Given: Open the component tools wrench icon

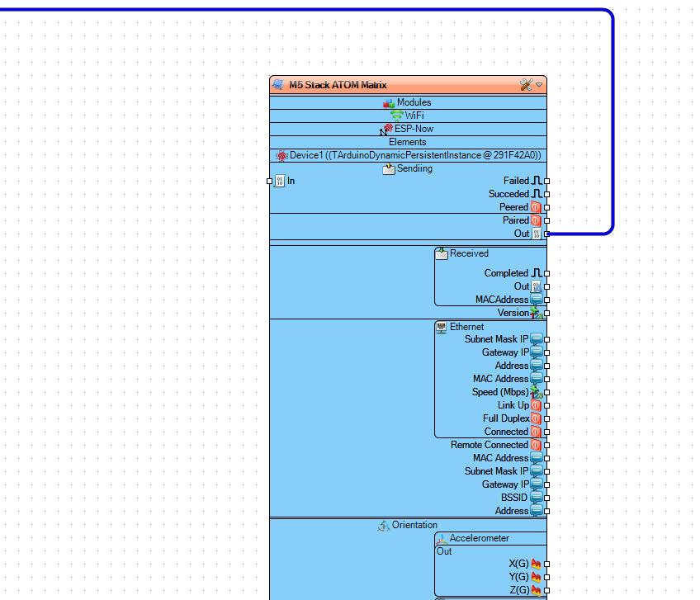Looking at the screenshot, I should coord(527,84).
